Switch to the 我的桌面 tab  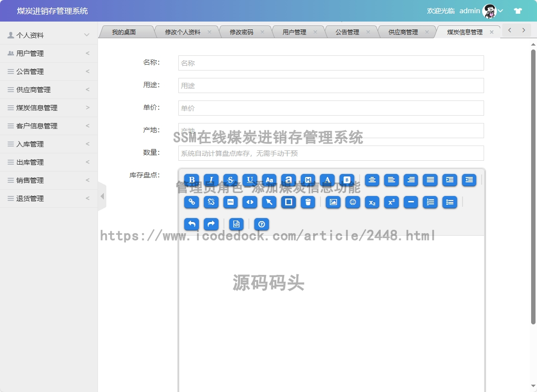pos(123,32)
